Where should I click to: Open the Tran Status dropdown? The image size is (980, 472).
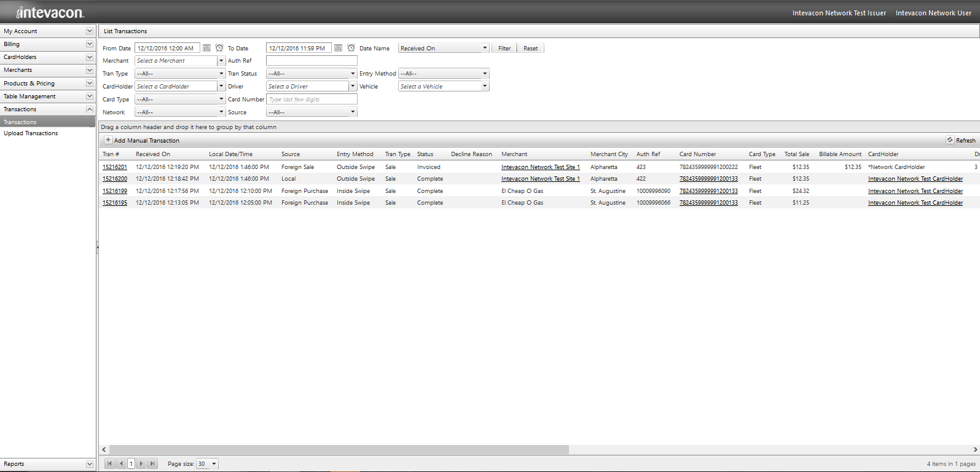[353, 74]
